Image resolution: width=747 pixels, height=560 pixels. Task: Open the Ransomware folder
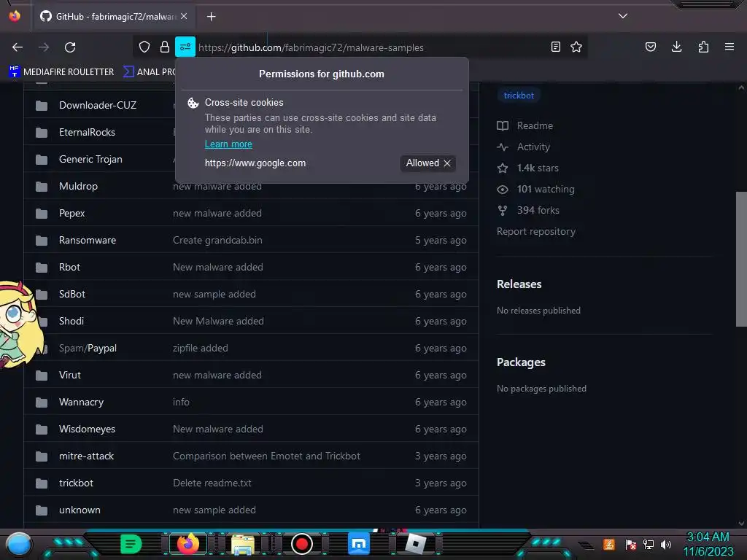pyautogui.click(x=88, y=240)
